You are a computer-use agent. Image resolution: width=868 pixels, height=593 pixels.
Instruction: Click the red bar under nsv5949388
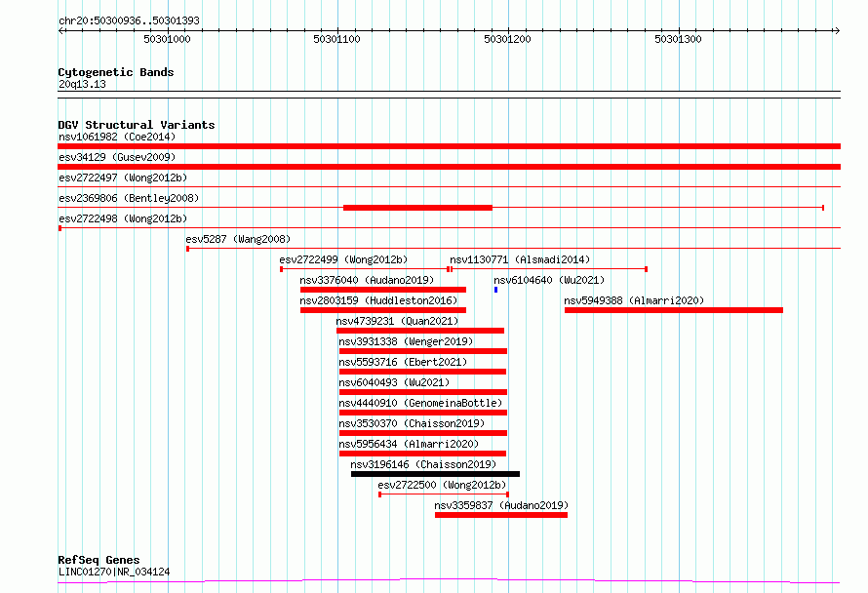click(674, 310)
